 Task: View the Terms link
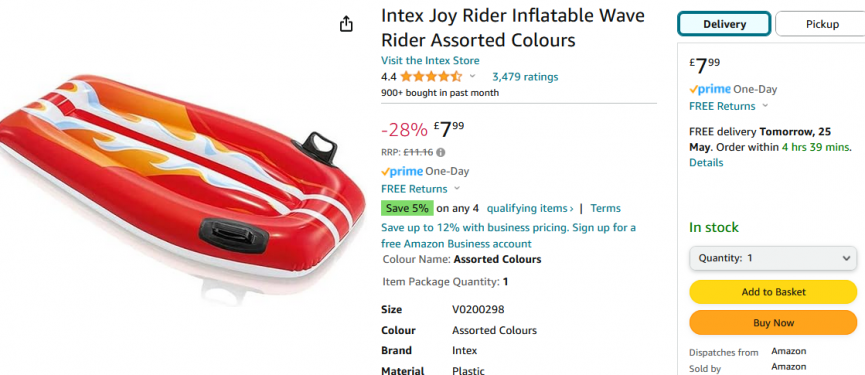pyautogui.click(x=605, y=208)
